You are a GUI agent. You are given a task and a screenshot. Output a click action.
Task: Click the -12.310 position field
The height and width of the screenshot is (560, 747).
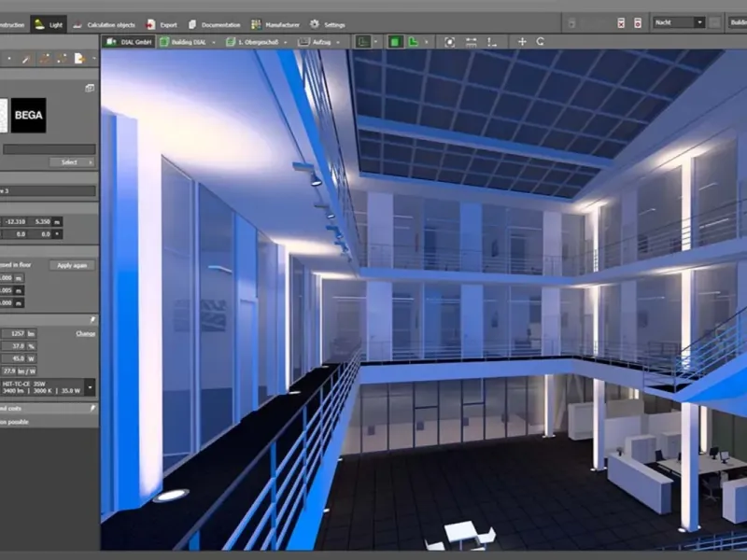click(x=16, y=221)
